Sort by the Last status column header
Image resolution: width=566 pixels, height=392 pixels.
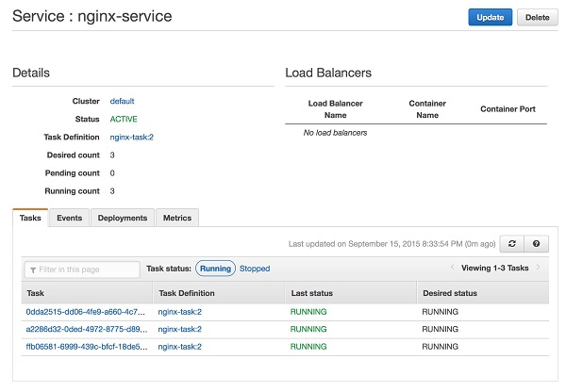click(315, 293)
